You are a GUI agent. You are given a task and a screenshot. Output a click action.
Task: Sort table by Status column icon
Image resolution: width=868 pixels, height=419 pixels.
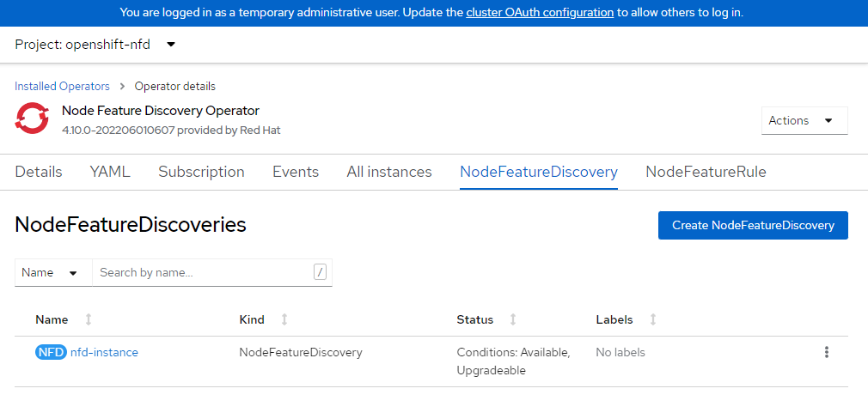point(513,319)
